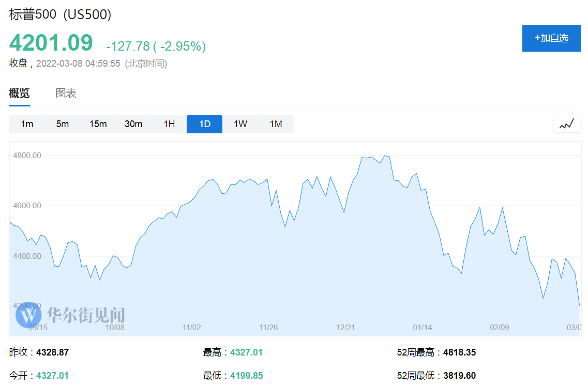Click the 52周最低 value 3819.60
Viewport: 588px width, 386px height.
coord(459,376)
